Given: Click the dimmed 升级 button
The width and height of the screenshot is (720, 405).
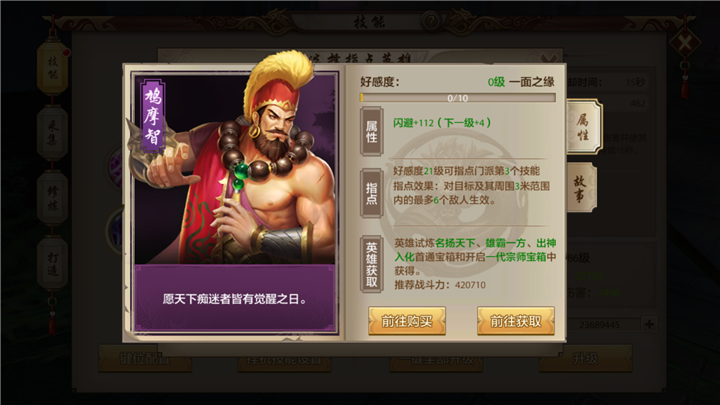Looking at the screenshot, I should point(585,358).
